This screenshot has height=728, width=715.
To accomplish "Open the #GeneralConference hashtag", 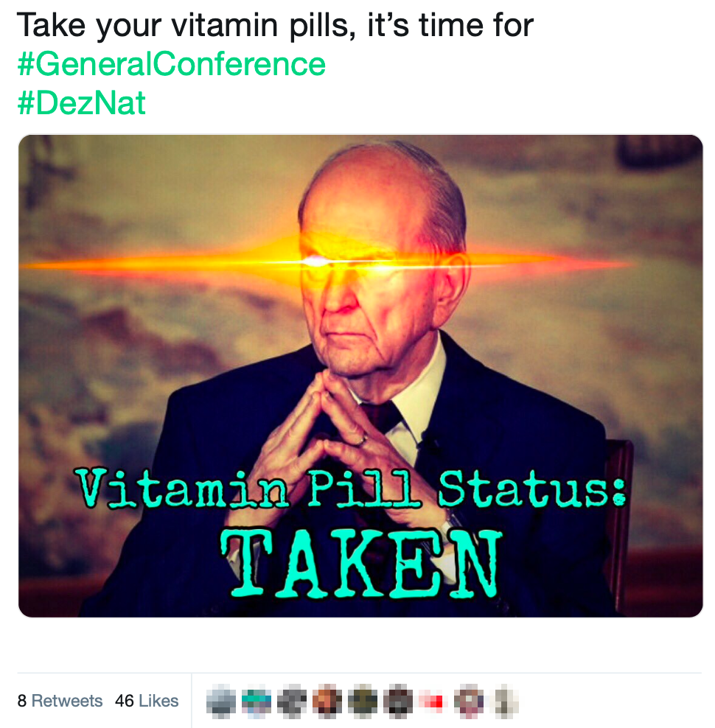I will [x=172, y=64].
